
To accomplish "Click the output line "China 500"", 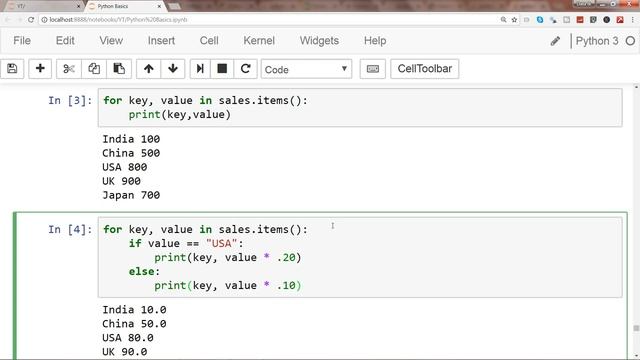I will click(131, 153).
